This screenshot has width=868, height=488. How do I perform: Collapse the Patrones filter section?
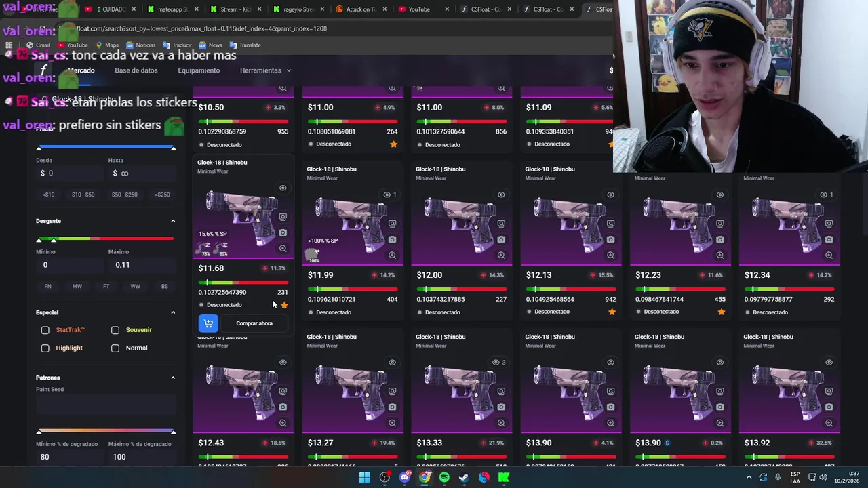tap(173, 378)
